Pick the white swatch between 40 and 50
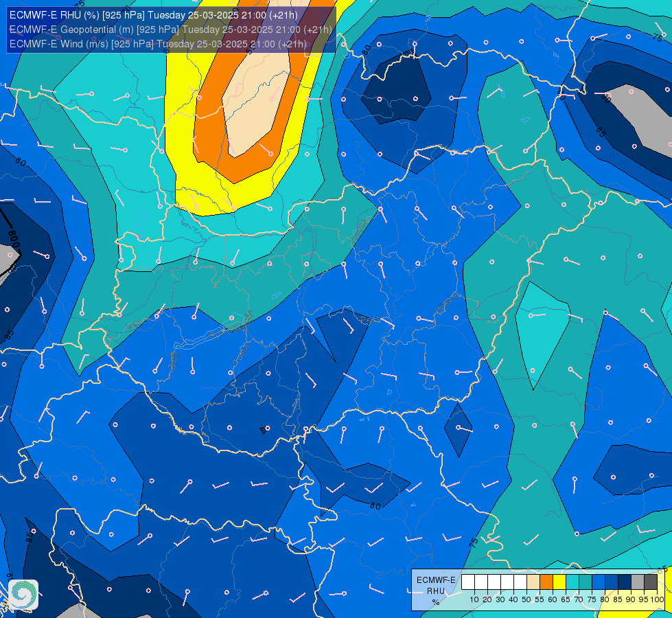Viewport: 672px width, 618px height. [520, 582]
